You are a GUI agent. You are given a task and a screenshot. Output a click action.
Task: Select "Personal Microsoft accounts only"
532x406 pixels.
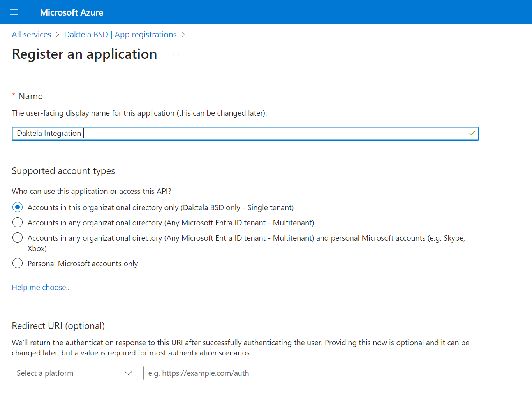[x=18, y=263]
